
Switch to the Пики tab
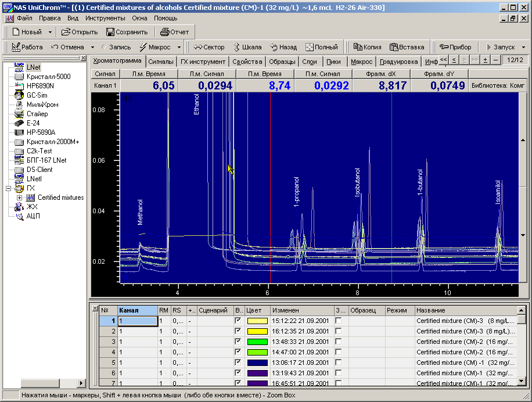[333, 62]
